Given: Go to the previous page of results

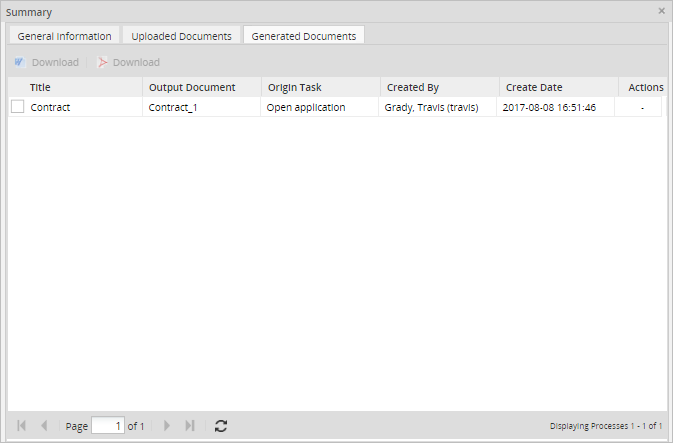Looking at the screenshot, I should (x=44, y=426).
